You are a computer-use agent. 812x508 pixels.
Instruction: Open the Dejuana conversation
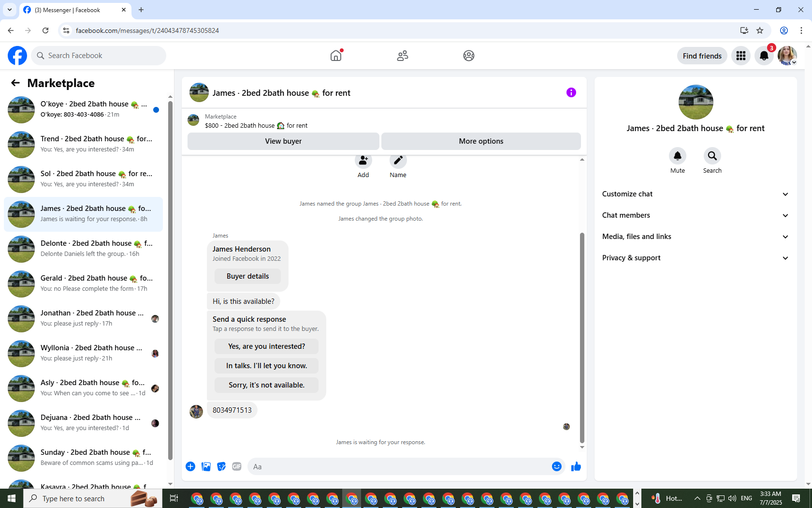pos(84,423)
